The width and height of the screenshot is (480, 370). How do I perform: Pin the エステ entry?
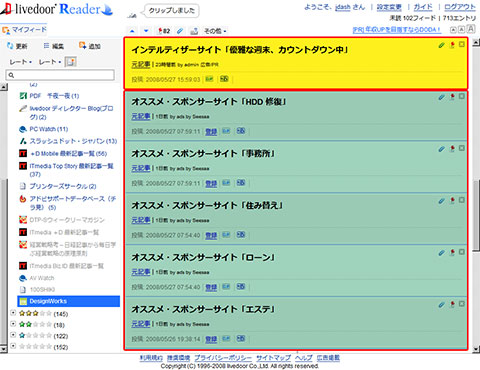click(452, 304)
